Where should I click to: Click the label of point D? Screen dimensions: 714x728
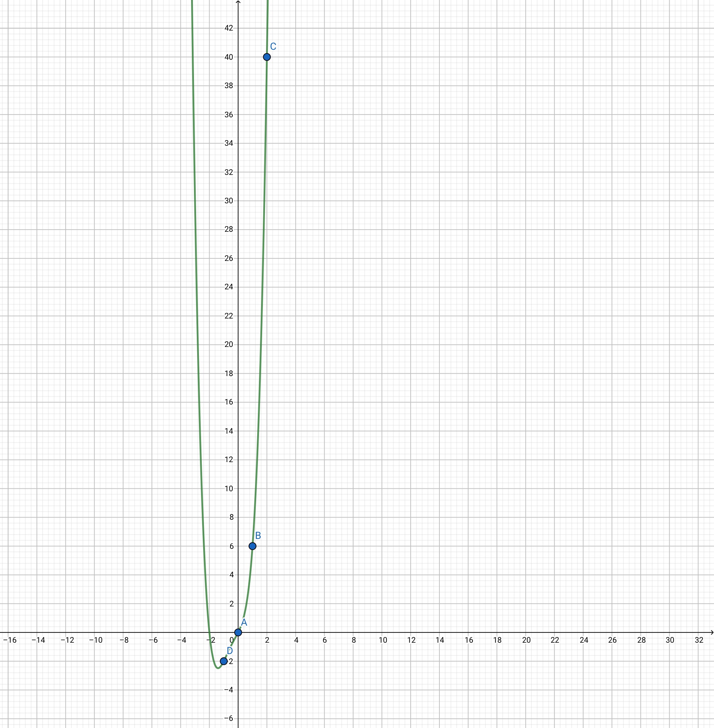coord(229,651)
